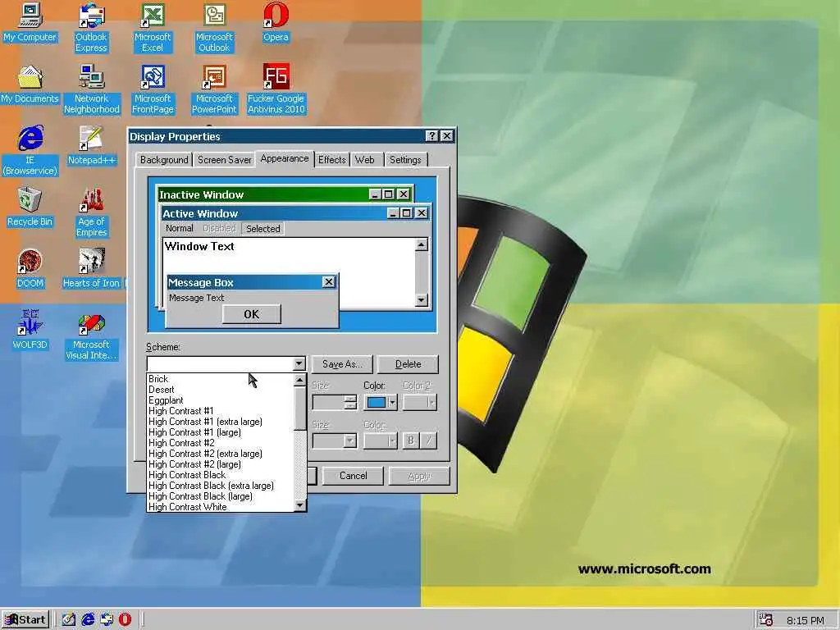840x630 pixels.
Task: Choose the Eggplant scheme
Action: [221, 400]
